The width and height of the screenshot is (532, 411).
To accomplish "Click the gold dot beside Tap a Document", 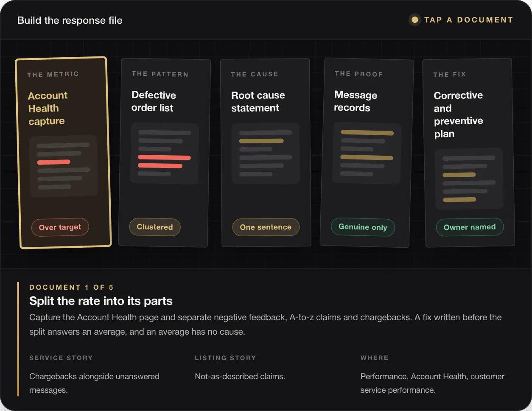I will click(415, 20).
